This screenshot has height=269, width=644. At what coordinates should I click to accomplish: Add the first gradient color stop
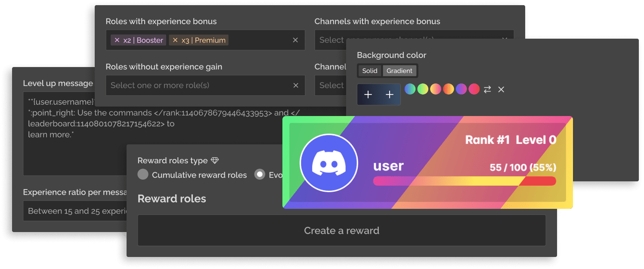coord(368,95)
